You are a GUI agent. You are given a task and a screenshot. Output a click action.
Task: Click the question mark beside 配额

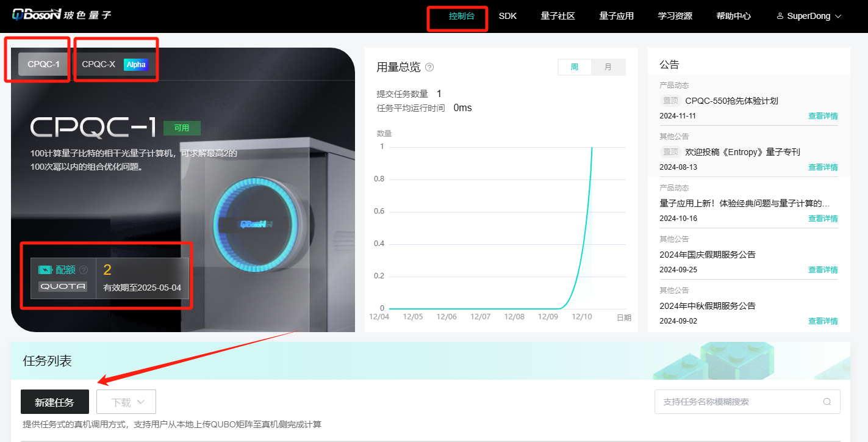coord(84,270)
